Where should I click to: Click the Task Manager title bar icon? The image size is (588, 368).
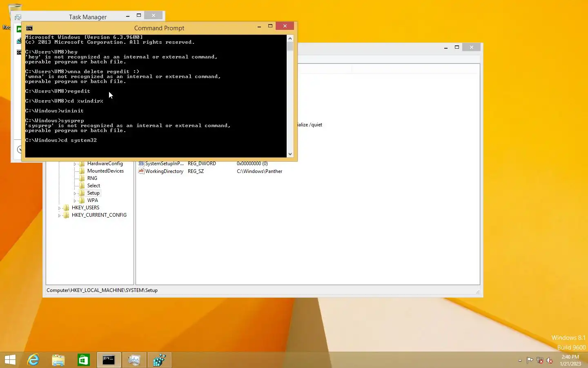point(18,17)
